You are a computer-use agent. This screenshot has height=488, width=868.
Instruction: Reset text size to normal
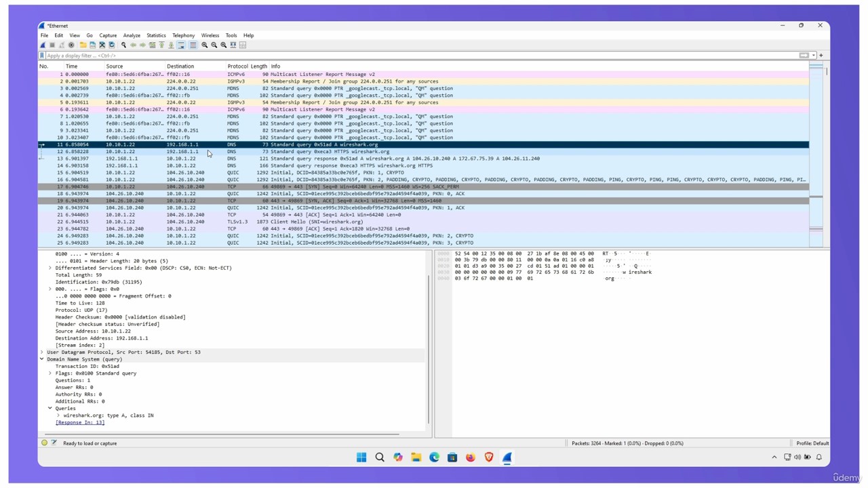point(223,45)
